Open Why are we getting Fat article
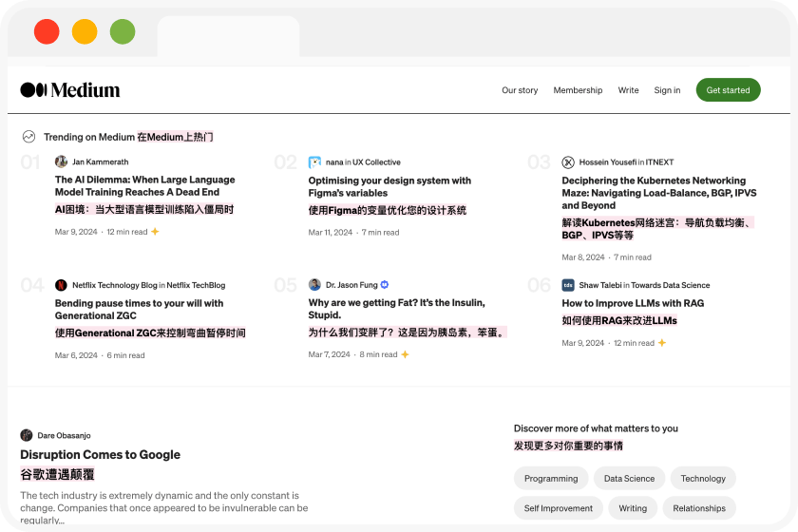 click(396, 309)
